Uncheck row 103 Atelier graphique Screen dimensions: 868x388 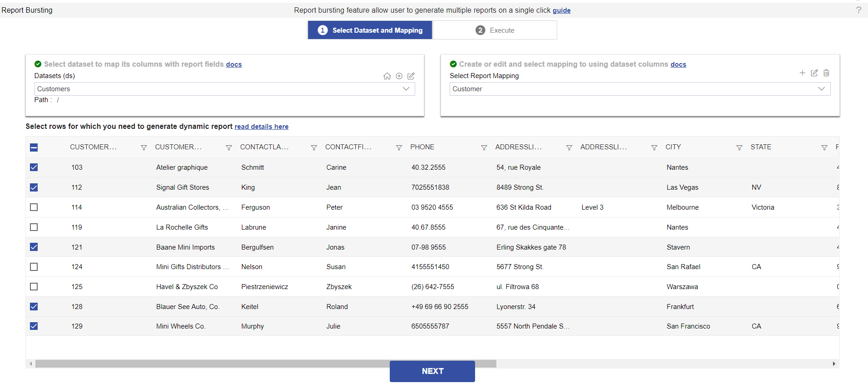point(34,167)
